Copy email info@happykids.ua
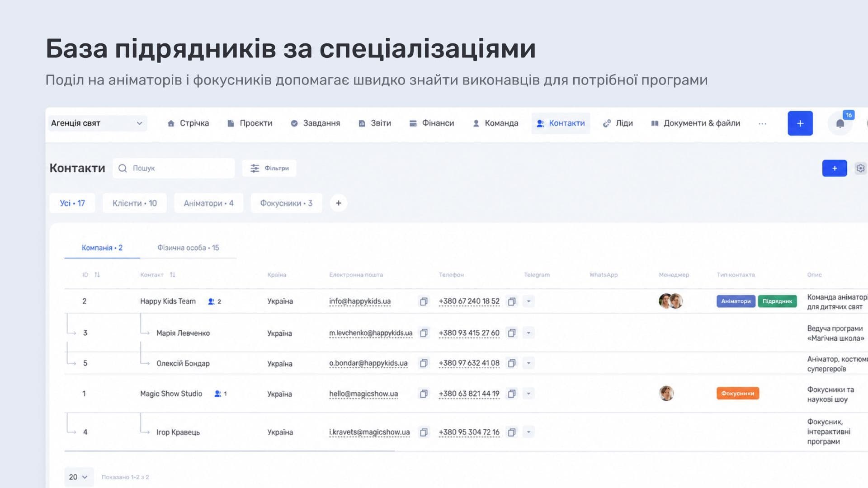 point(424,301)
